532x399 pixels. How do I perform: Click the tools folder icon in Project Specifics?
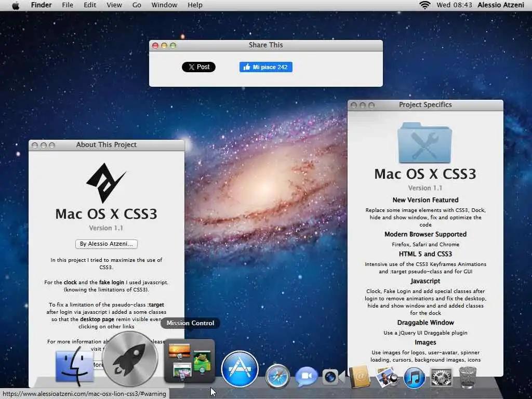pos(425,143)
